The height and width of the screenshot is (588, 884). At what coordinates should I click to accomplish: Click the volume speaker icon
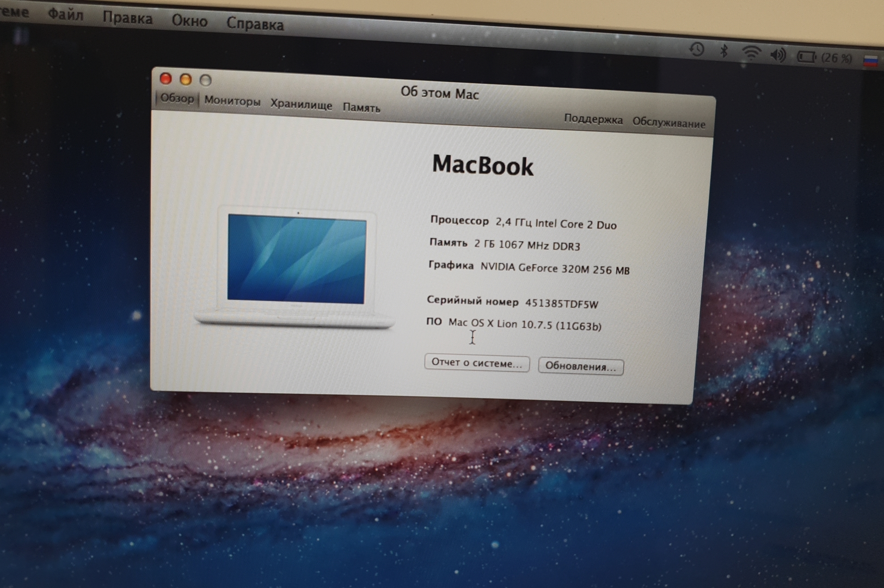778,54
